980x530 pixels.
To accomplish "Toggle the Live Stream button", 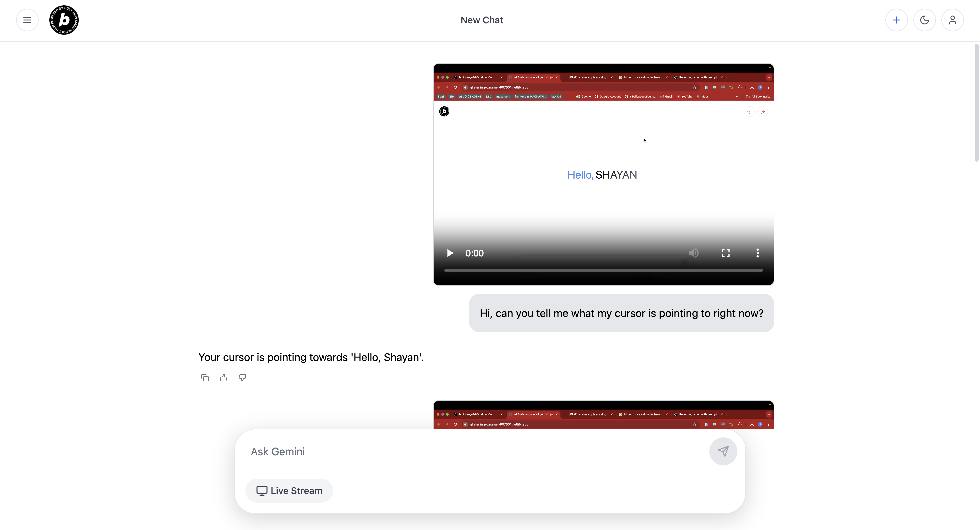I will click(x=289, y=491).
